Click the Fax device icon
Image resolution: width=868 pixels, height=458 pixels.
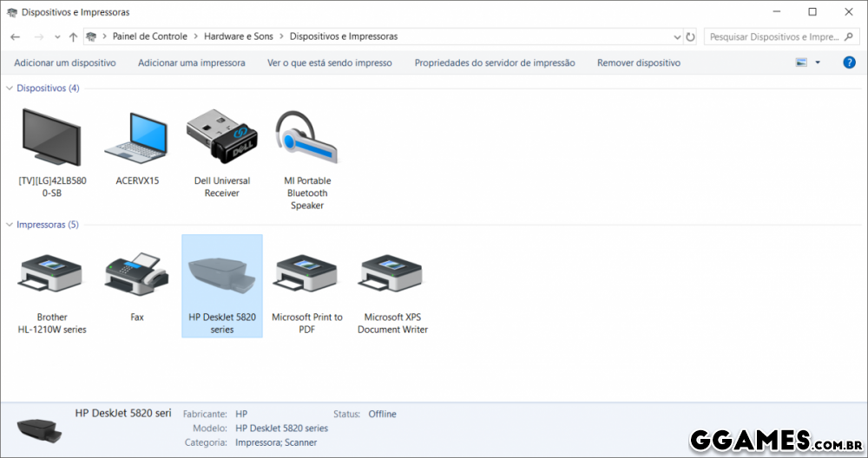pyautogui.click(x=136, y=276)
